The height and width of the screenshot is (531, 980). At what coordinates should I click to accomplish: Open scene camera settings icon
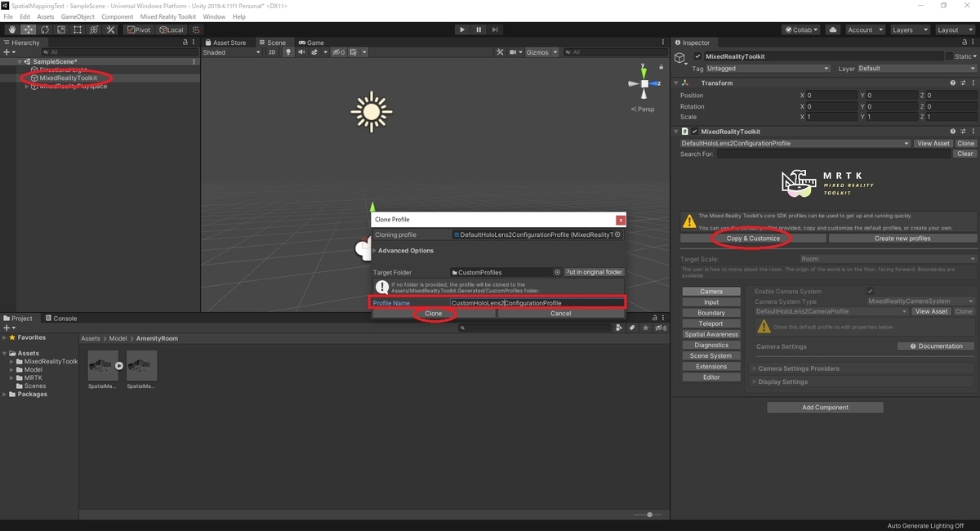pos(515,52)
